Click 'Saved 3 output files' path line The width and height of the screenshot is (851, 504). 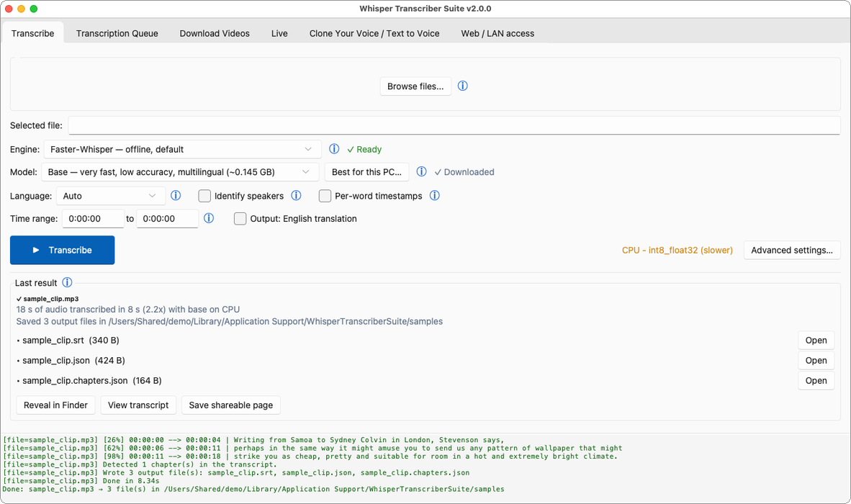pyautogui.click(x=230, y=321)
